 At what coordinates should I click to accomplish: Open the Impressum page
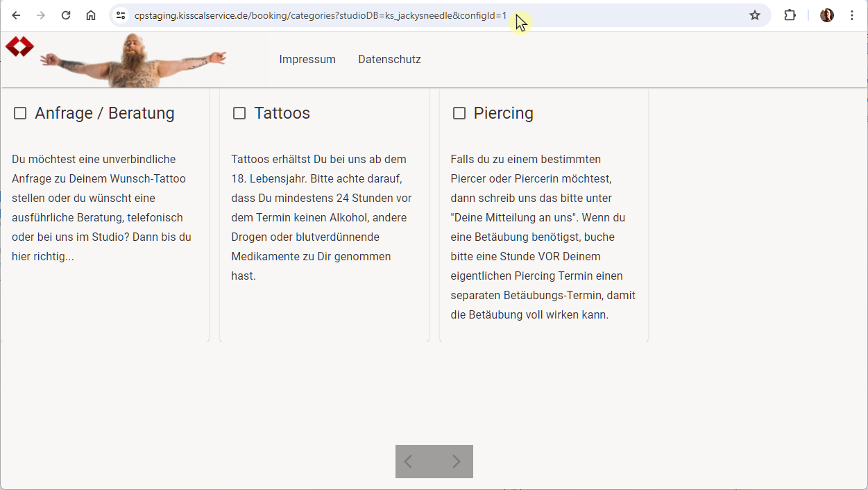click(x=307, y=60)
